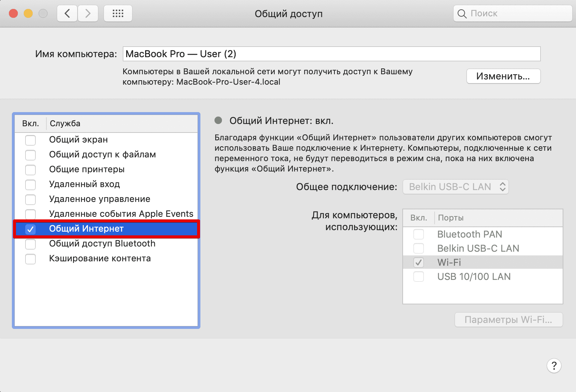
Task: Toggle the Wi-Fi port checkbox
Action: click(419, 262)
